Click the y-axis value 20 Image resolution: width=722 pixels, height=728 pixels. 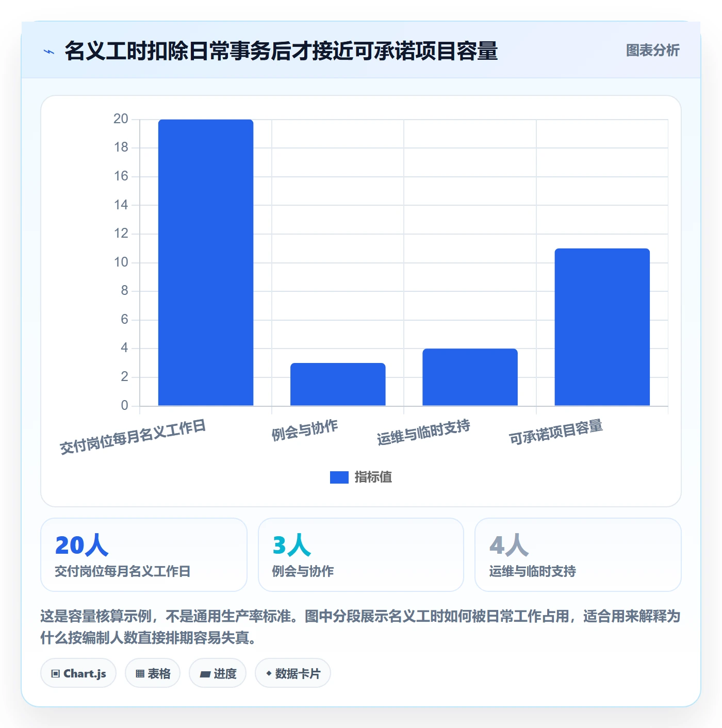[121, 119]
